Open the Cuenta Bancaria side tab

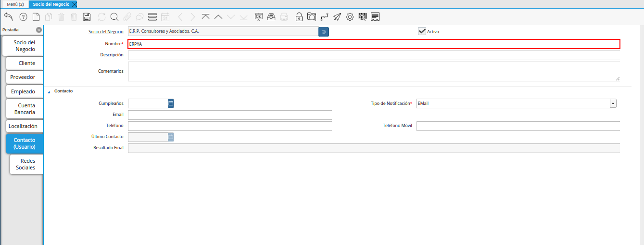(x=25, y=109)
